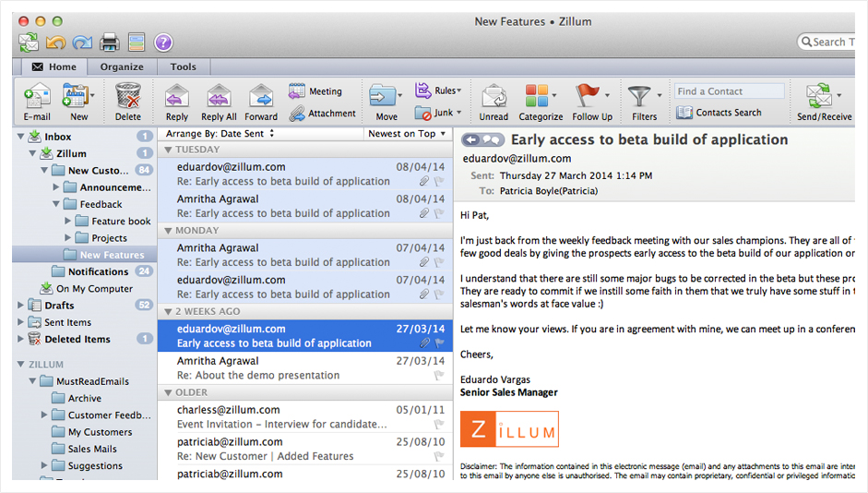The width and height of the screenshot is (868, 493).
Task: Collapse the Feedback folder
Action: point(56,204)
